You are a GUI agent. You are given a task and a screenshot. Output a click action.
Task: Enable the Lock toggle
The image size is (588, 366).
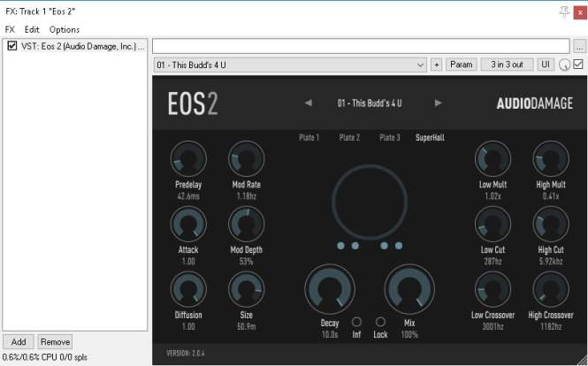point(380,322)
